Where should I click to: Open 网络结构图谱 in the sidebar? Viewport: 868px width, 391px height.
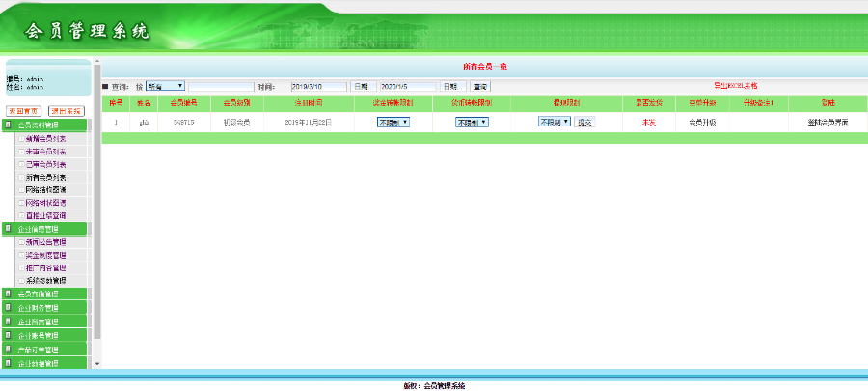point(46,190)
